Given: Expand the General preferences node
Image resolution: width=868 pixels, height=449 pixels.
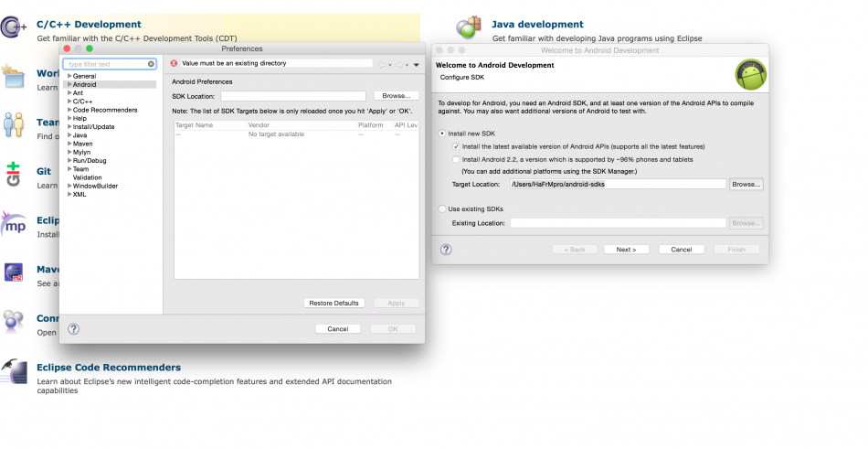Looking at the screenshot, I should click(69, 76).
